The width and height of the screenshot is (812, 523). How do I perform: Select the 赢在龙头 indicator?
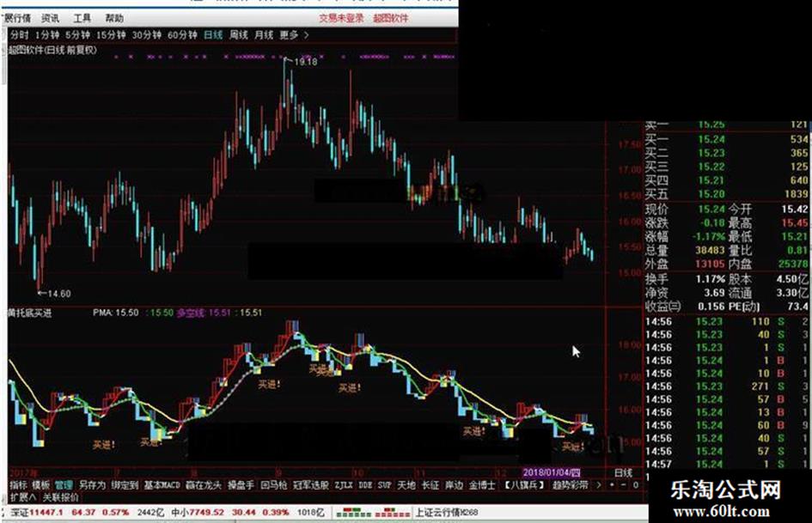click(204, 485)
